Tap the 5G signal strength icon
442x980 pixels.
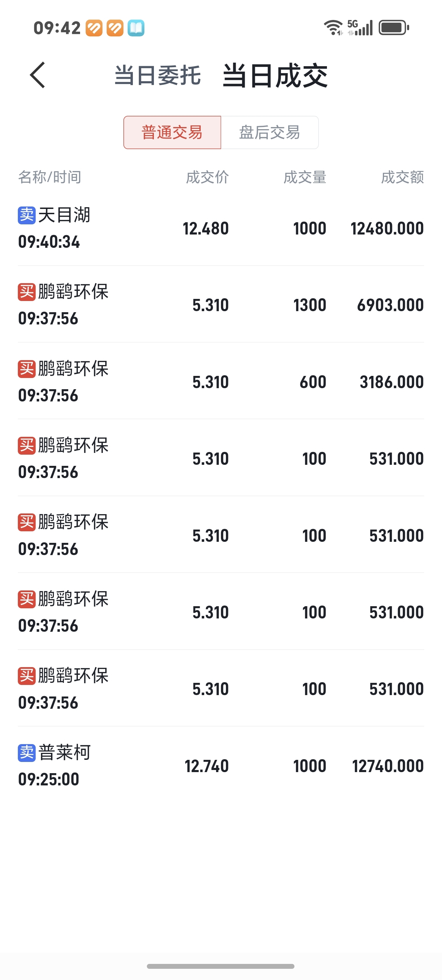(x=360, y=28)
